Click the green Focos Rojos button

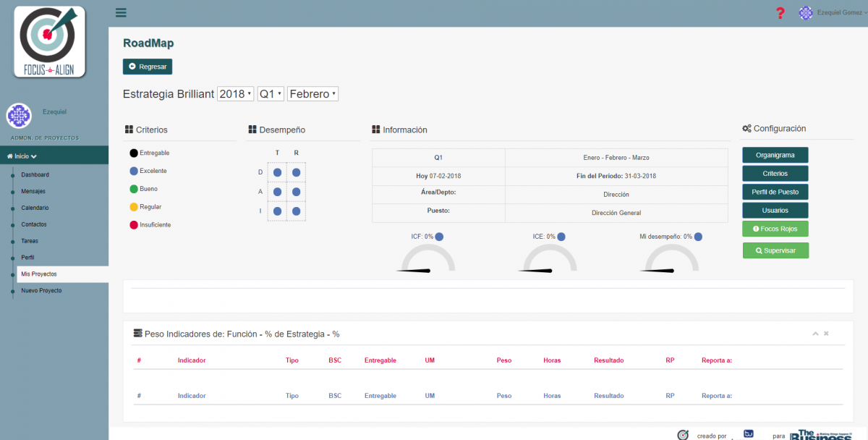click(775, 229)
